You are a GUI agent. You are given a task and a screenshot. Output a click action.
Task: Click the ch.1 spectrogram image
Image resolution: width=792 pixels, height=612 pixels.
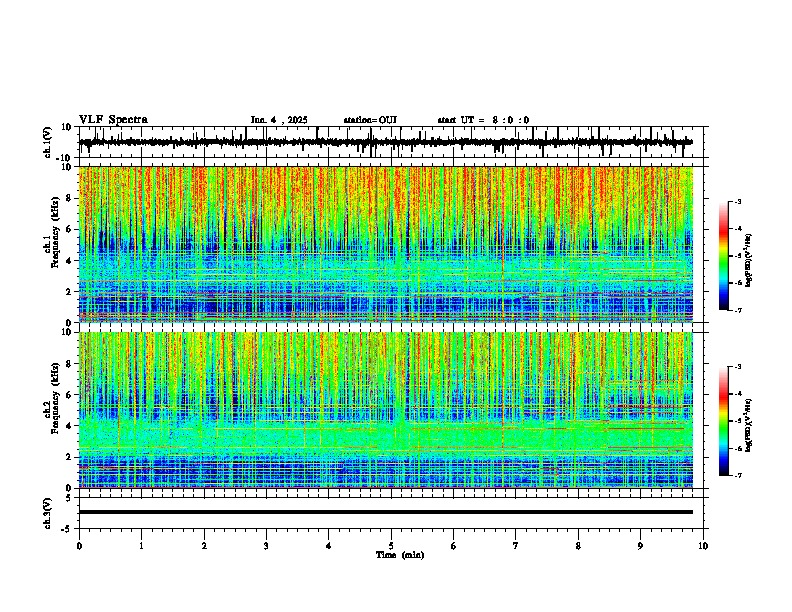click(385, 244)
